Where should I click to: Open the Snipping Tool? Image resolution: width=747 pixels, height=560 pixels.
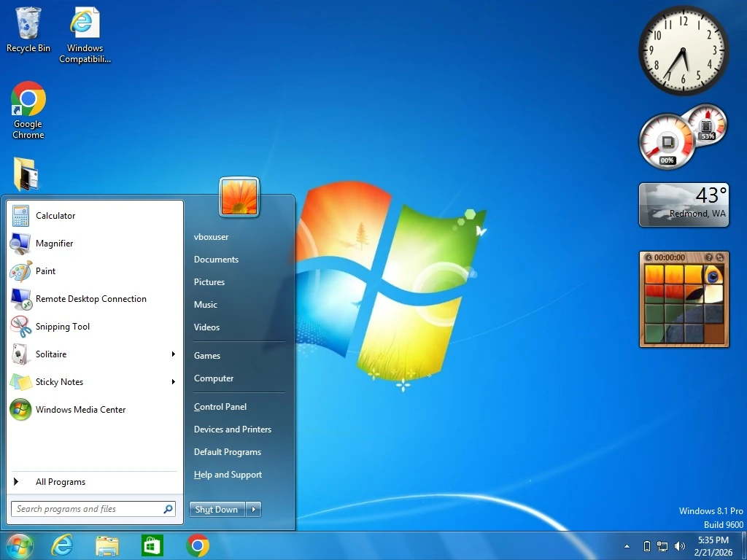62,327
